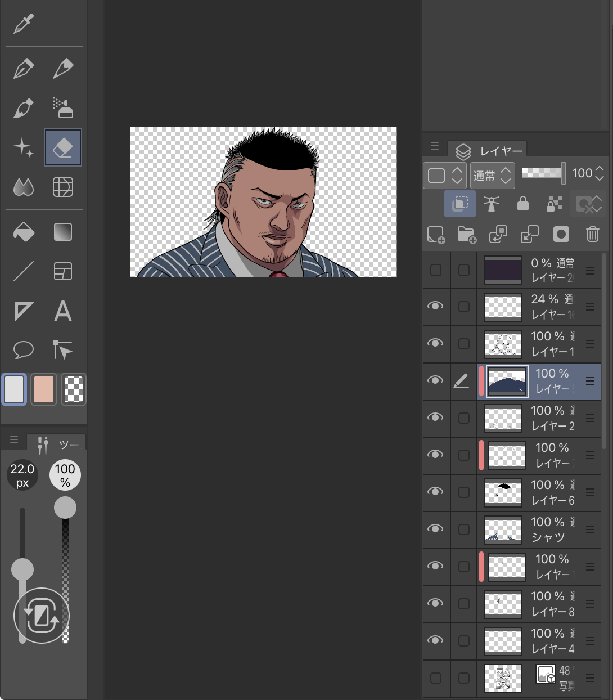The width and height of the screenshot is (613, 700).
Task: Toggle the Lock Layer padlock icon
Action: tap(522, 204)
